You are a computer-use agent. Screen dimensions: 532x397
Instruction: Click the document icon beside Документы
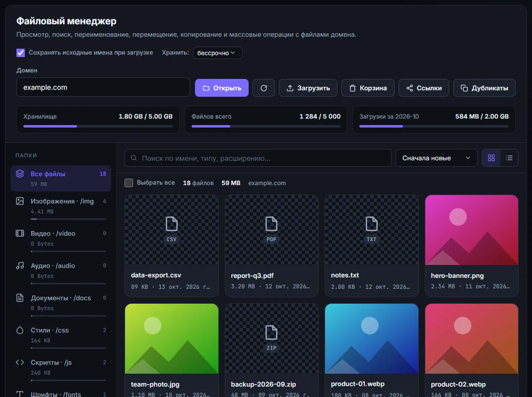pyautogui.click(x=20, y=298)
